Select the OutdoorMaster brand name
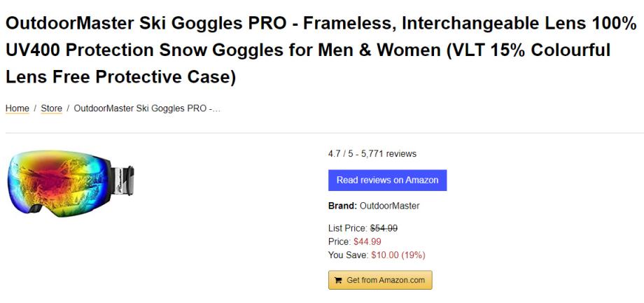The image size is (644, 303). coord(389,206)
